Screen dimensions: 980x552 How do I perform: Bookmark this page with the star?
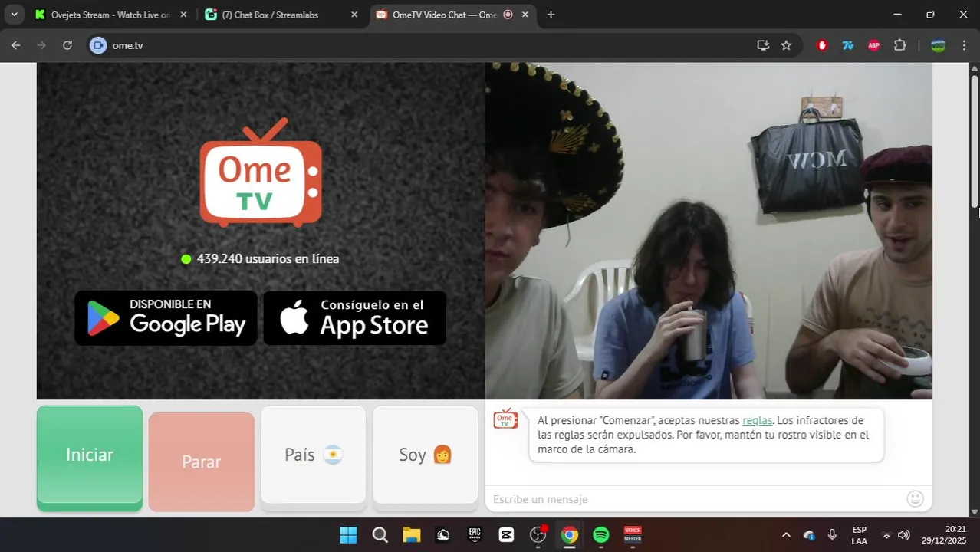[x=786, y=45]
